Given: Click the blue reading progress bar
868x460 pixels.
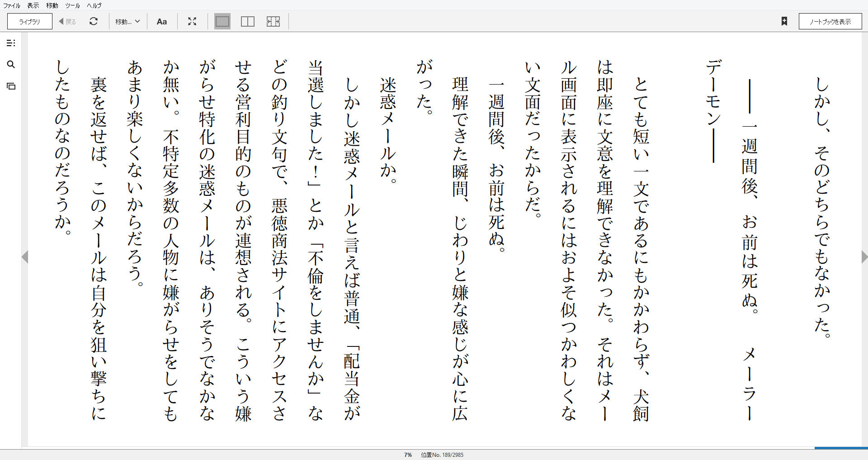Looking at the screenshot, I should coord(841,448).
